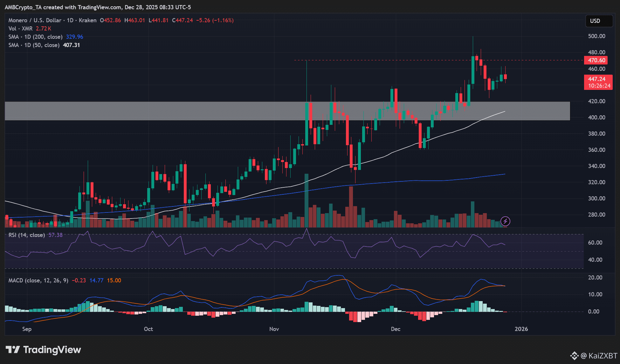Click the 470.60 price level tag
The width and height of the screenshot is (620, 364).
click(596, 60)
